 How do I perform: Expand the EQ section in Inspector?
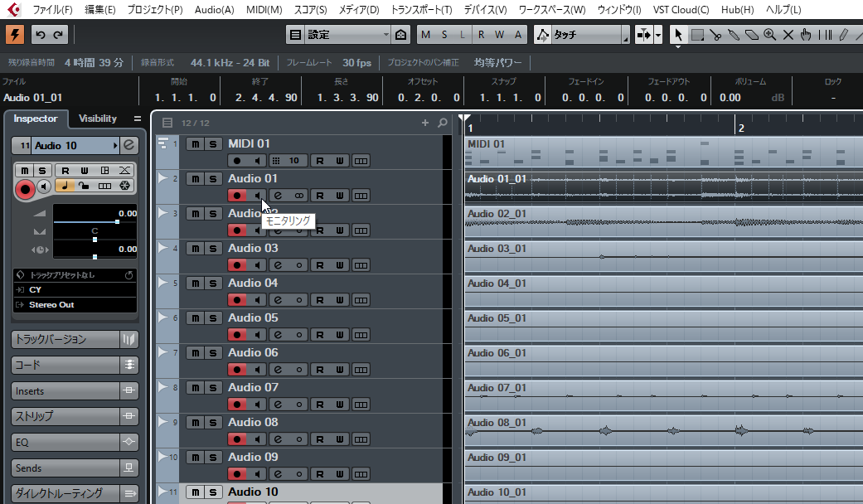[65, 442]
